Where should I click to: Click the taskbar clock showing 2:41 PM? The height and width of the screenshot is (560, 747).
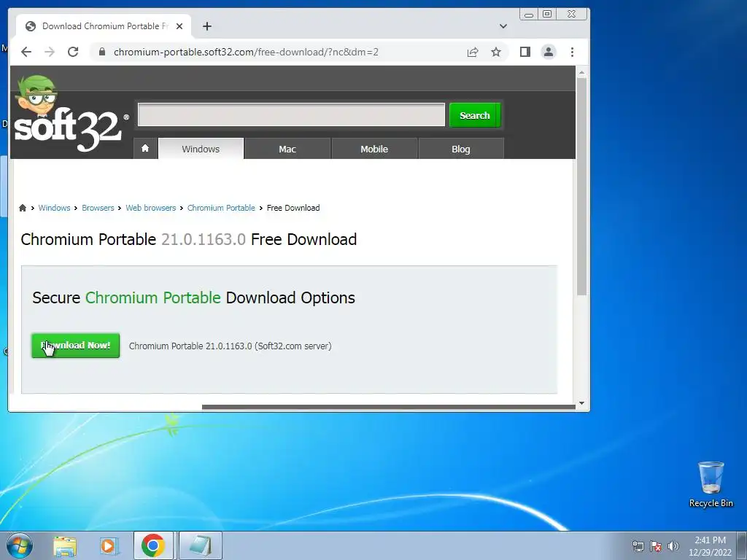(710, 546)
